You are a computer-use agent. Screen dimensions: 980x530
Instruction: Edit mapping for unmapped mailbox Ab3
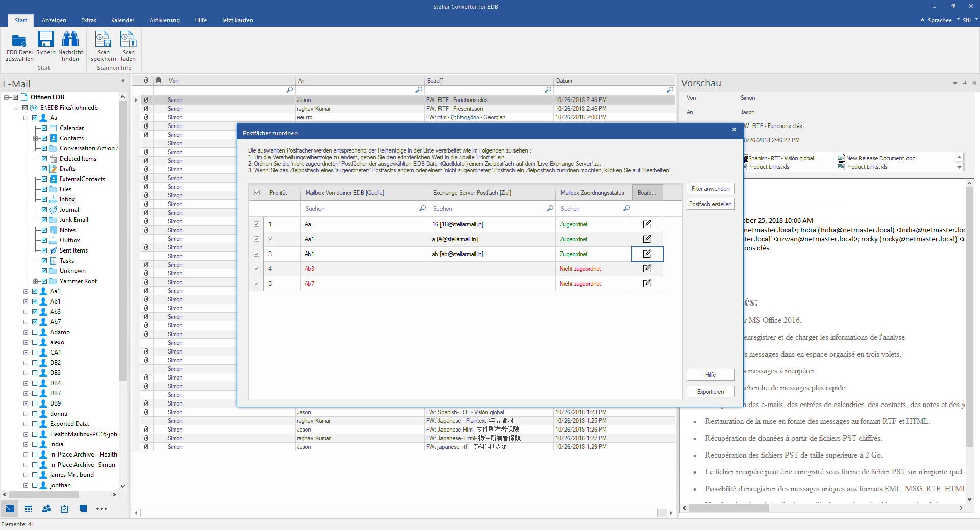[x=647, y=269]
